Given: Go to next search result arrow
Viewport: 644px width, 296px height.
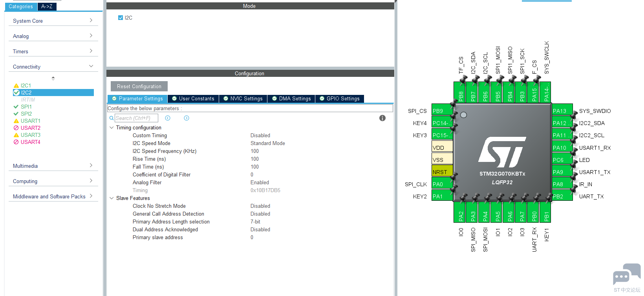Looking at the screenshot, I should (187, 118).
